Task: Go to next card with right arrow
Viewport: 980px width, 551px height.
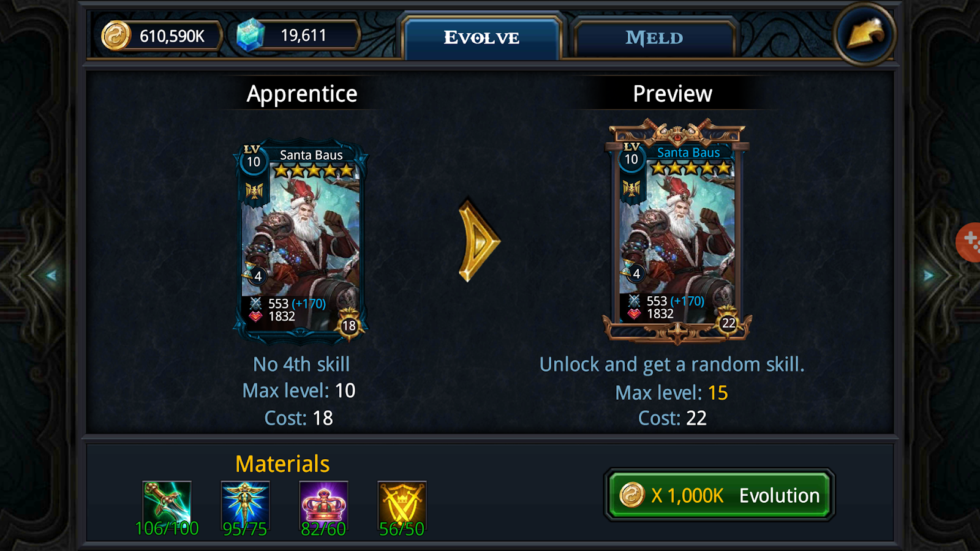Action: [x=929, y=275]
